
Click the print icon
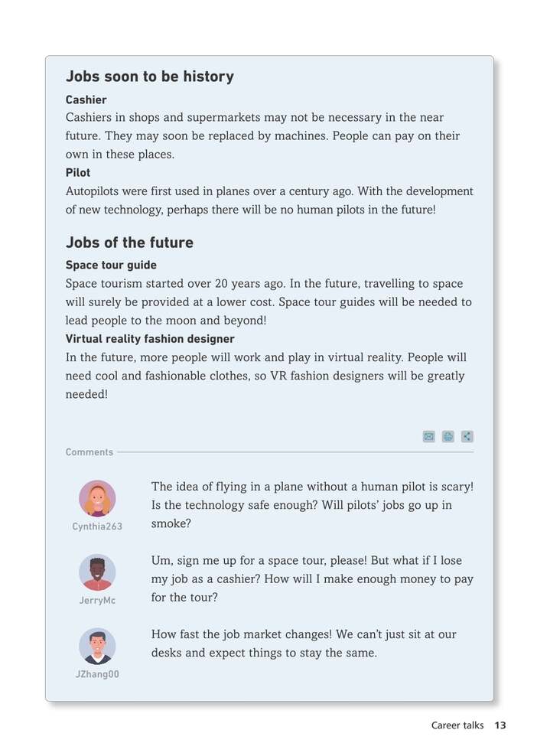(x=448, y=436)
